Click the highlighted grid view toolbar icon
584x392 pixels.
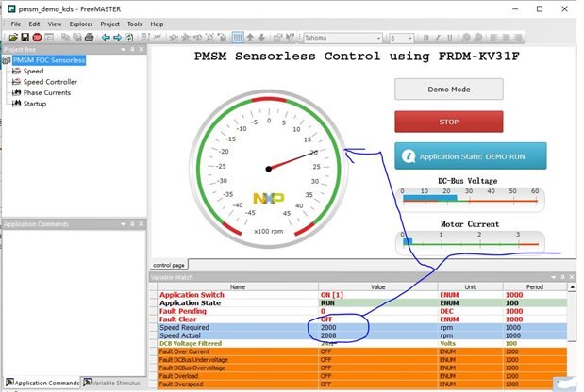(238, 37)
